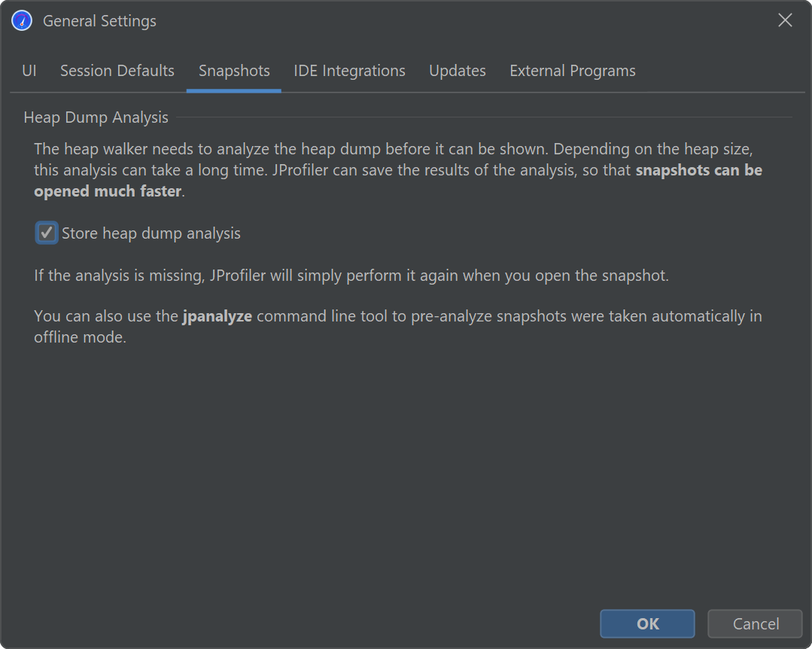The image size is (812, 649).
Task: Confirm settings with the OK button
Action: point(647,623)
